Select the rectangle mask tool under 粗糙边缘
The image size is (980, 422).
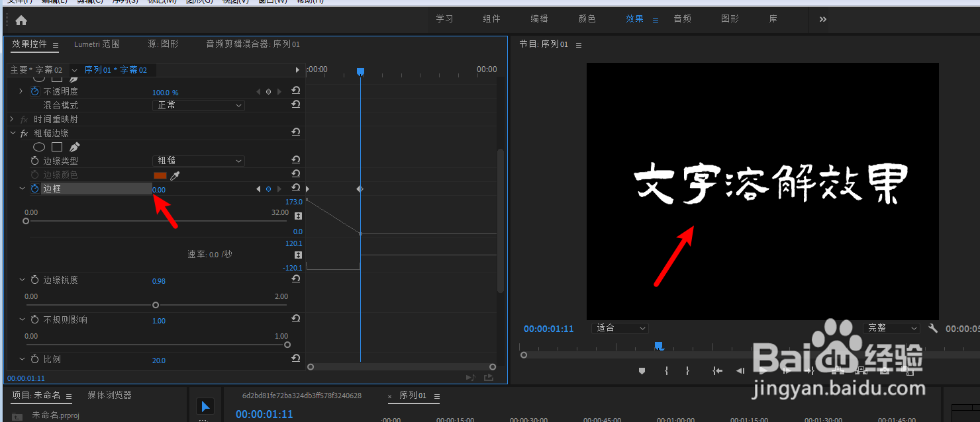pos(57,147)
